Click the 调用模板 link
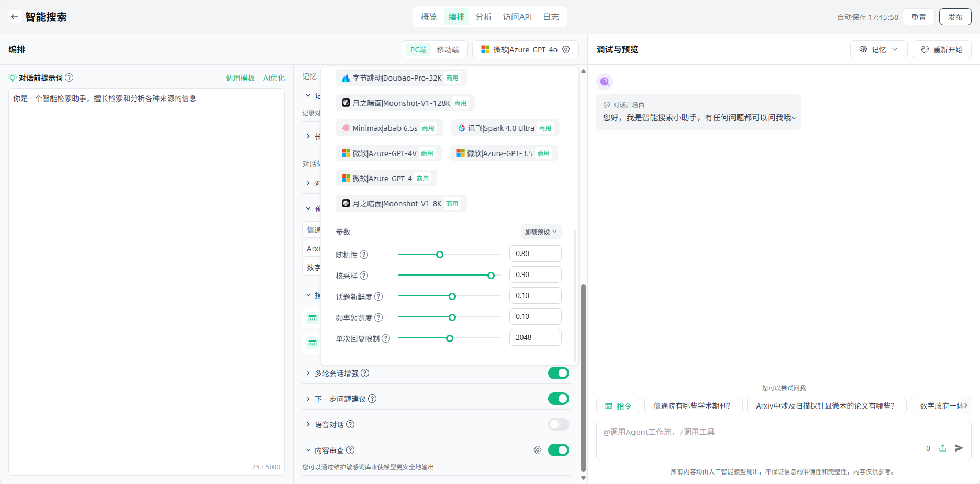The width and height of the screenshot is (980, 484). [x=240, y=78]
